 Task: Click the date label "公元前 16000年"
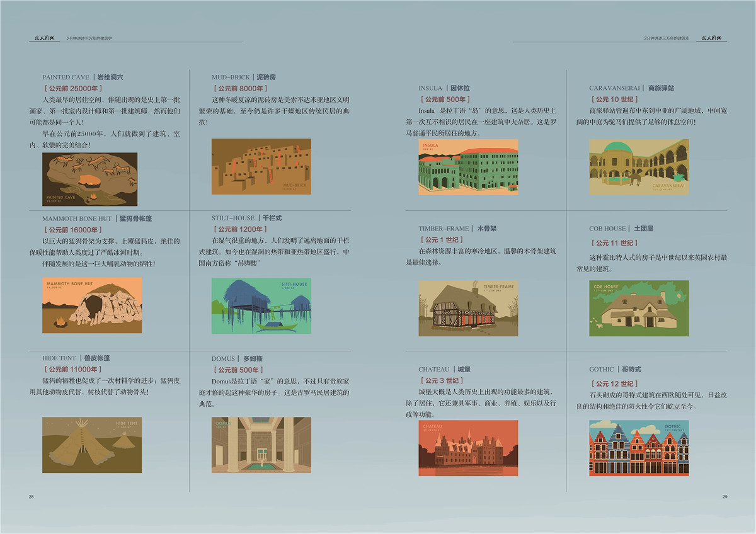(73, 230)
